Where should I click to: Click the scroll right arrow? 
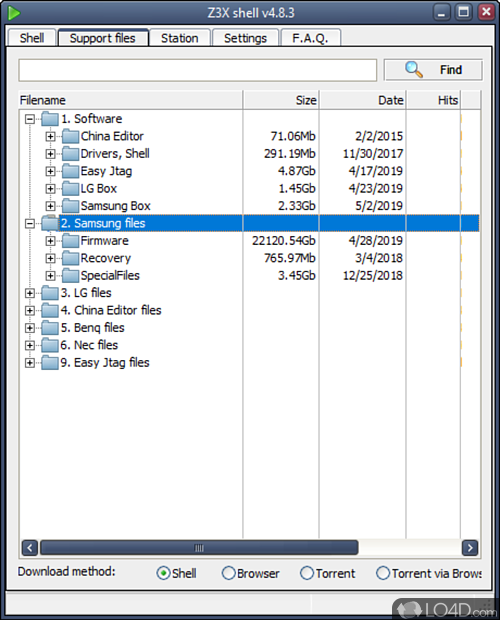click(470, 548)
